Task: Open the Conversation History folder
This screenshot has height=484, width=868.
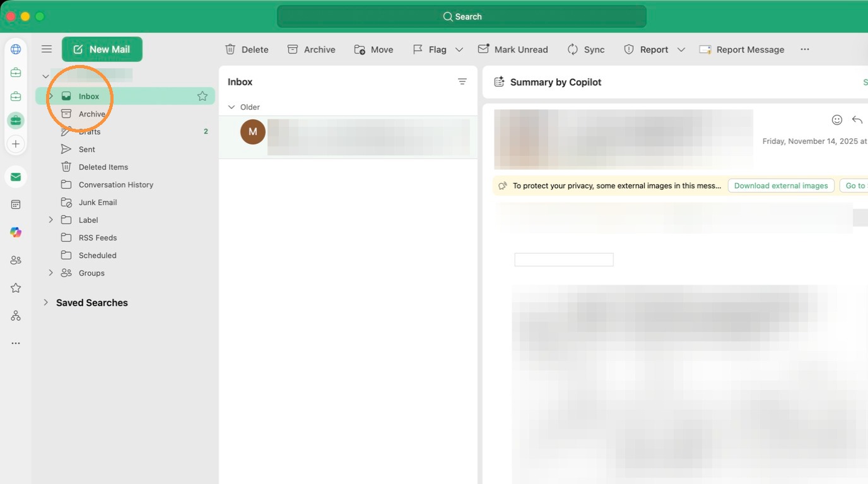Action: point(125,184)
